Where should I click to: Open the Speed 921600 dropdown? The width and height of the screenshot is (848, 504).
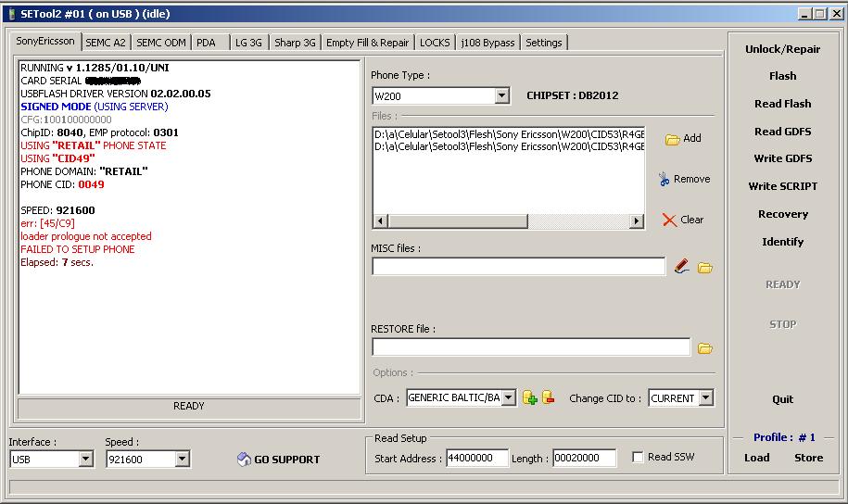[x=183, y=460]
